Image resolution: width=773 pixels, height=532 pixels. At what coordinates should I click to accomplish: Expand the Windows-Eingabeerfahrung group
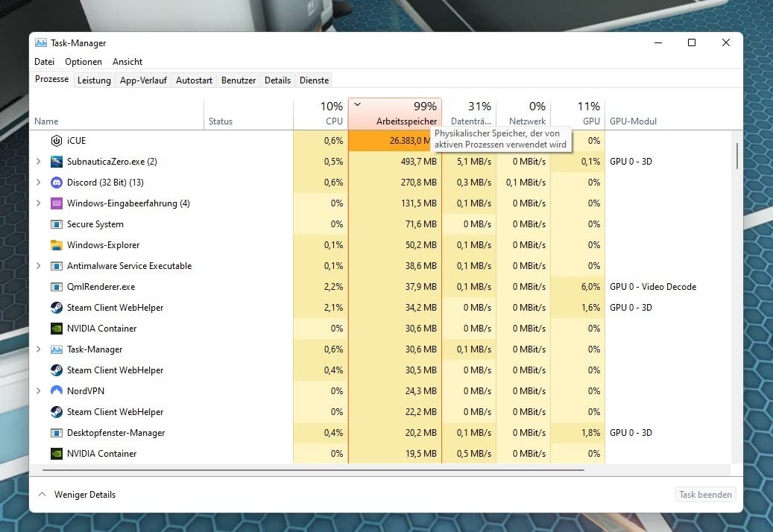39,203
